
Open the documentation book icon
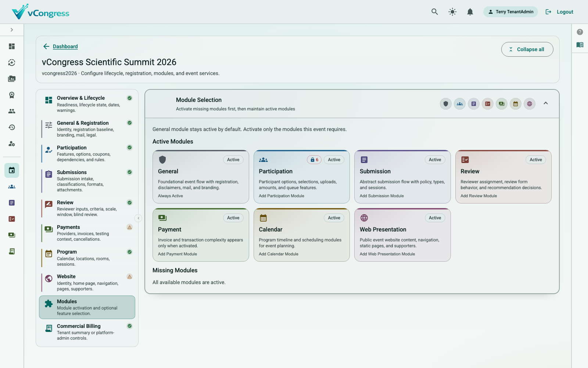click(x=580, y=45)
